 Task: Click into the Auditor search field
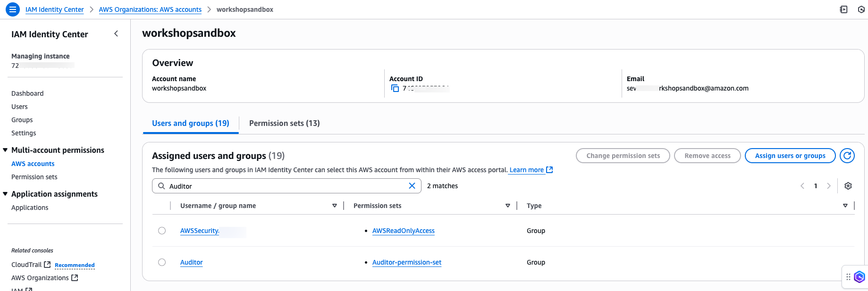[283, 186]
